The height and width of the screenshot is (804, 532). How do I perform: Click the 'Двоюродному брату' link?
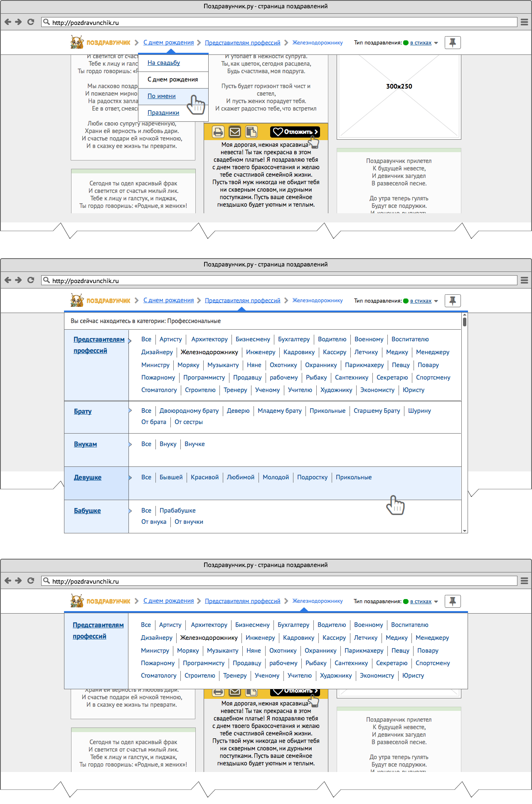pyautogui.click(x=189, y=411)
